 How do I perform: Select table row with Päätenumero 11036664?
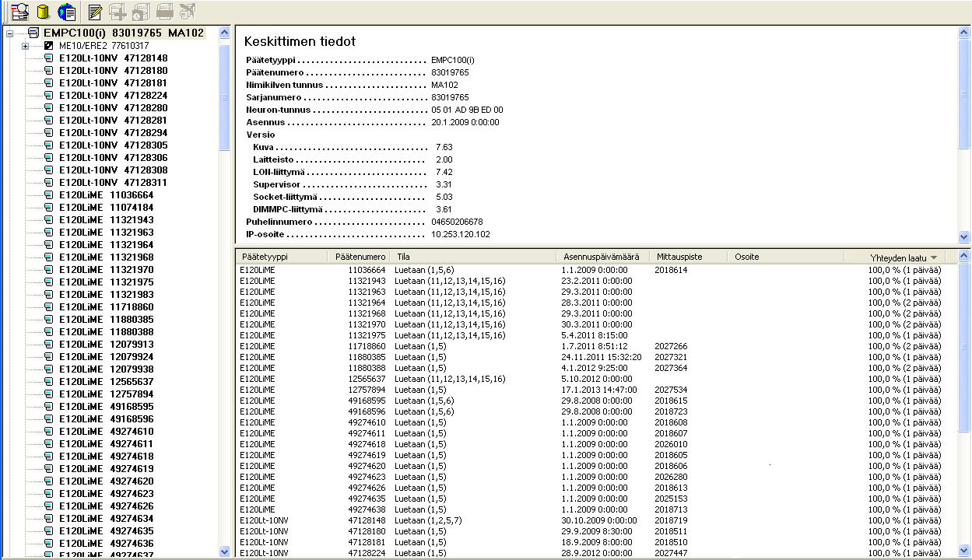coord(595,270)
